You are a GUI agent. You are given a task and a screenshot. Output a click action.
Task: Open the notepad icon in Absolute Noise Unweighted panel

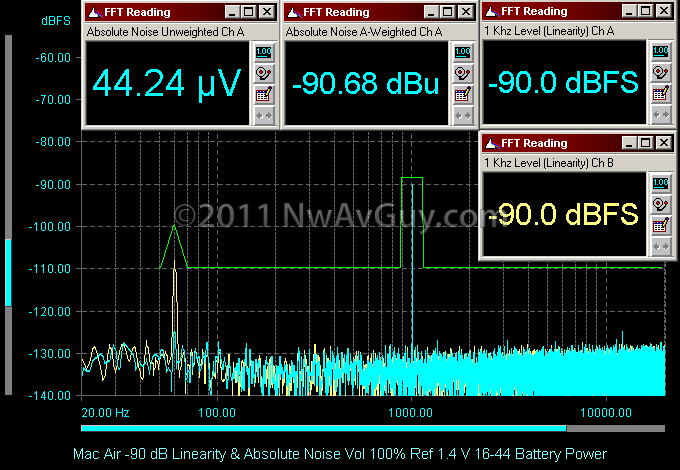264,95
